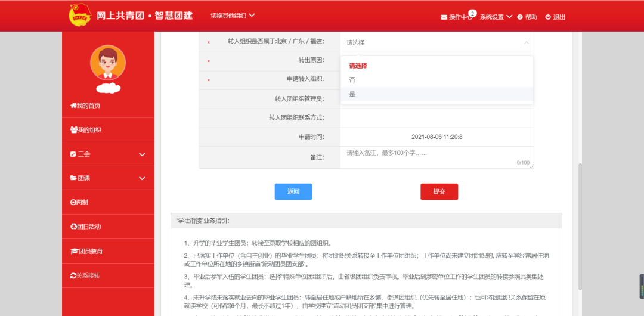Click the blue 返回 button
644x316 pixels.
[x=293, y=191]
